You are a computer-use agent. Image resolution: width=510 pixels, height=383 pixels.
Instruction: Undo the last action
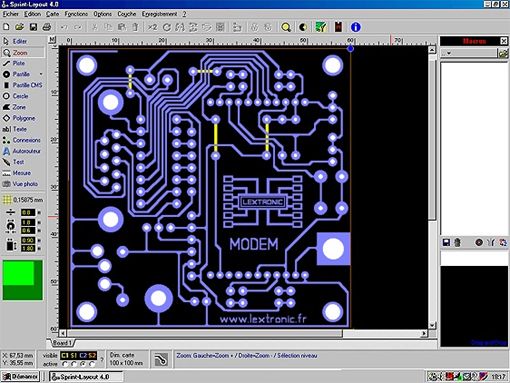[x=64, y=27]
